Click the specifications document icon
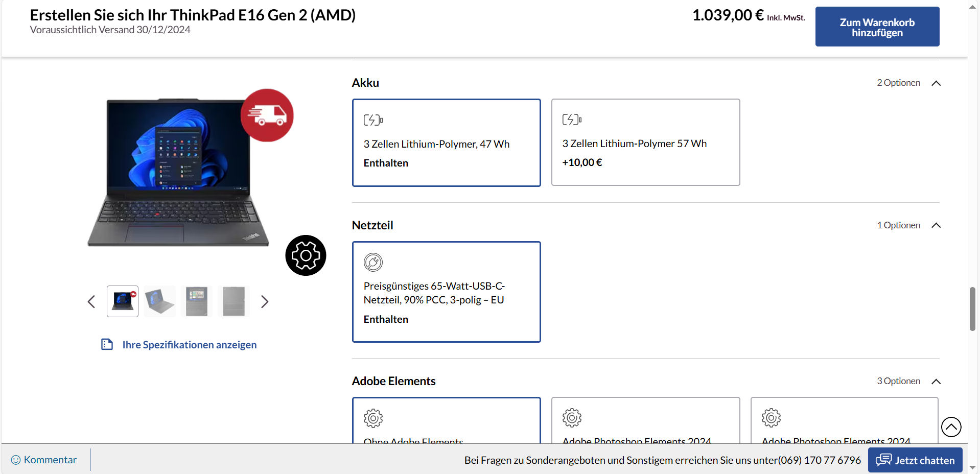Image resolution: width=980 pixels, height=474 pixels. [x=107, y=344]
